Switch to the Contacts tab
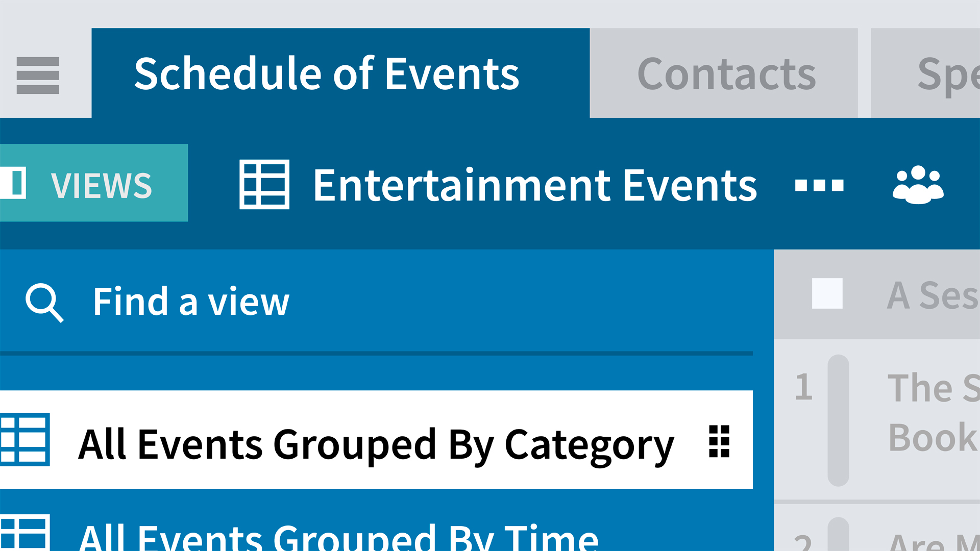This screenshot has height=551, width=980. (724, 73)
